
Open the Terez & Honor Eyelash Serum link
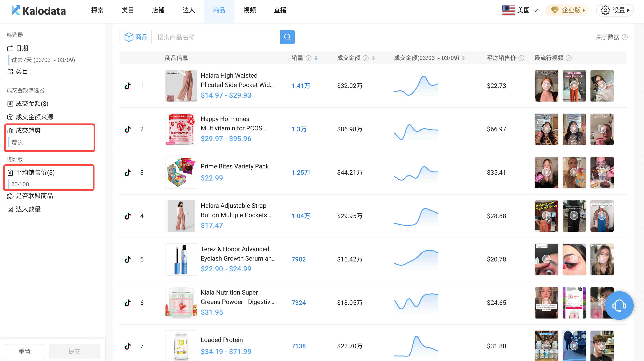tap(238, 254)
